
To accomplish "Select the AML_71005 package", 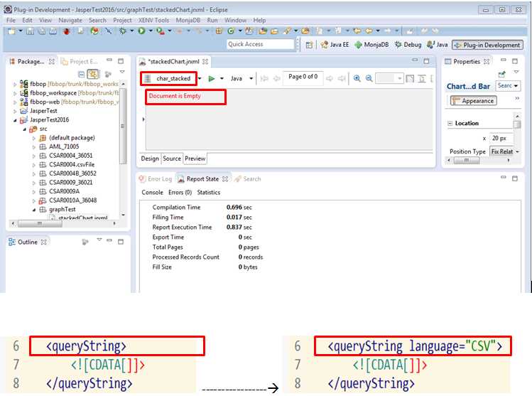I will (64, 146).
